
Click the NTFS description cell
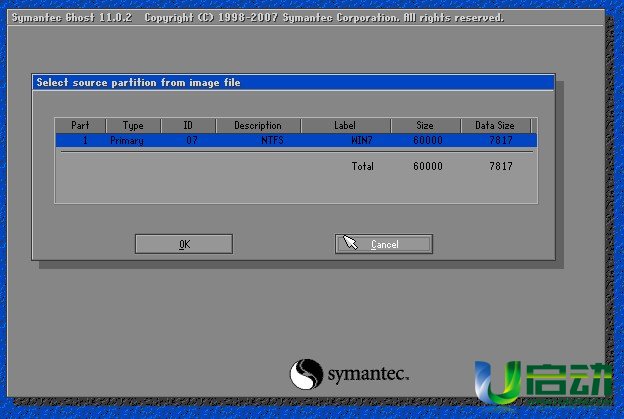point(273,140)
